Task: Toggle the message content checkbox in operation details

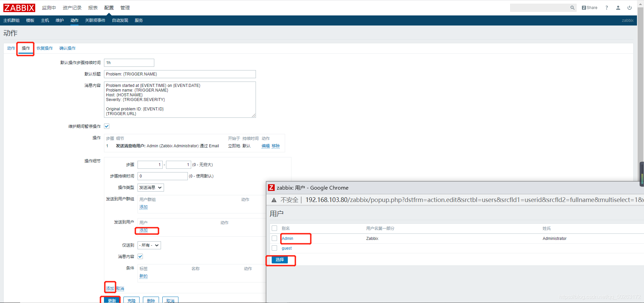Action: 140,256
